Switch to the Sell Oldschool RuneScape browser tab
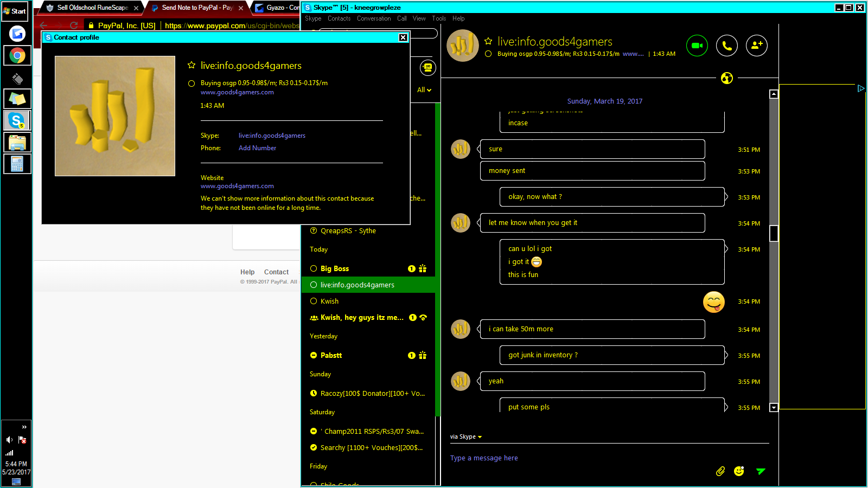The height and width of the screenshot is (488, 868). tap(91, 8)
